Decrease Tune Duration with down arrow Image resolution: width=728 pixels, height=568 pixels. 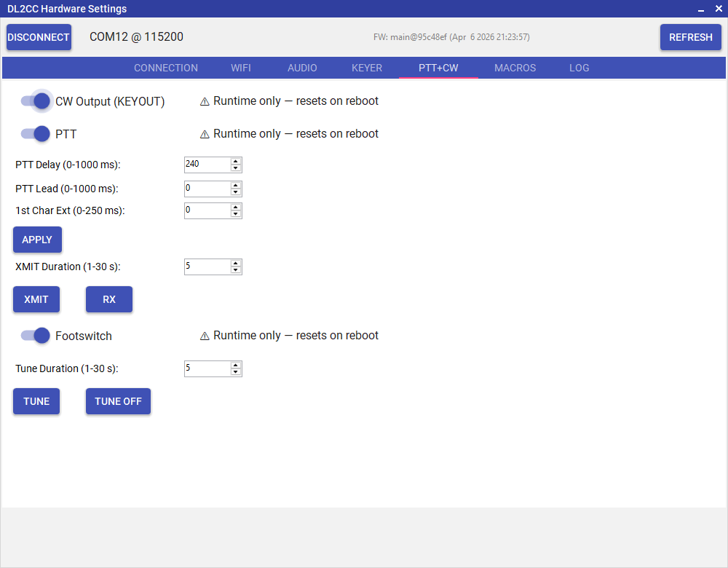pyautogui.click(x=236, y=372)
